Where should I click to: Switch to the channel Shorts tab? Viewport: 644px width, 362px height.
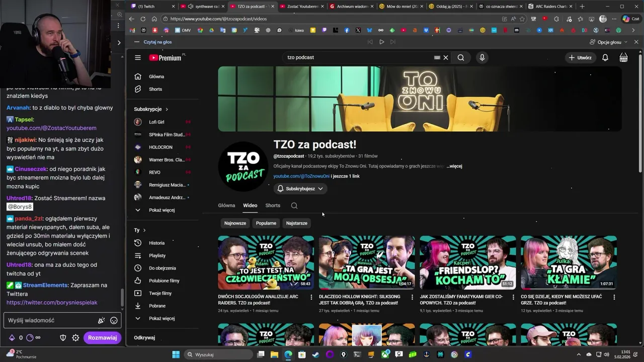pos(273,205)
